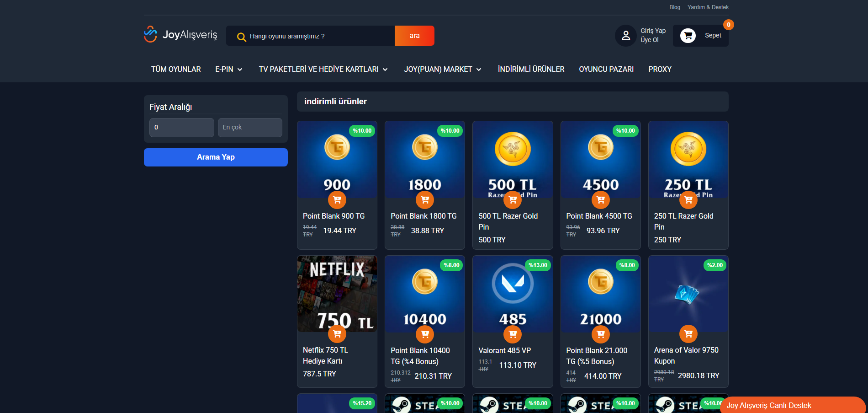Viewport: 868px width, 413px height.
Task: Click the indirimli ürünler heading
Action: [335, 102]
